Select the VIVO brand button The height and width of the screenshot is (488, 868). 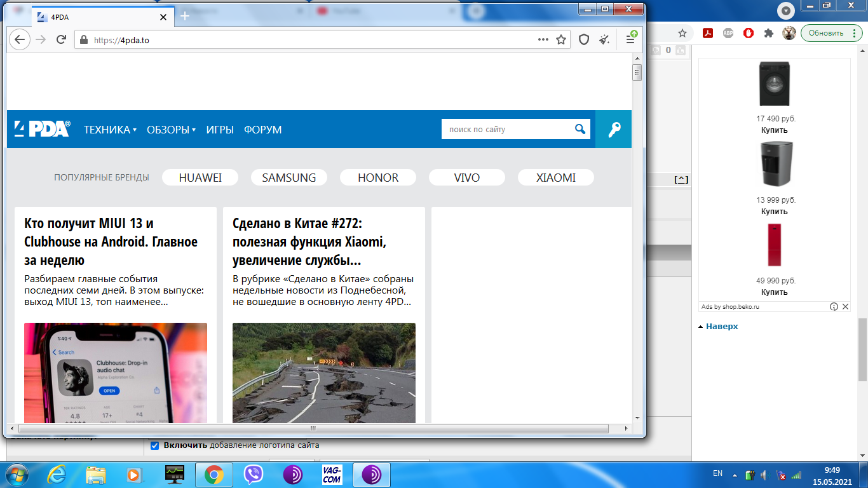pos(467,178)
